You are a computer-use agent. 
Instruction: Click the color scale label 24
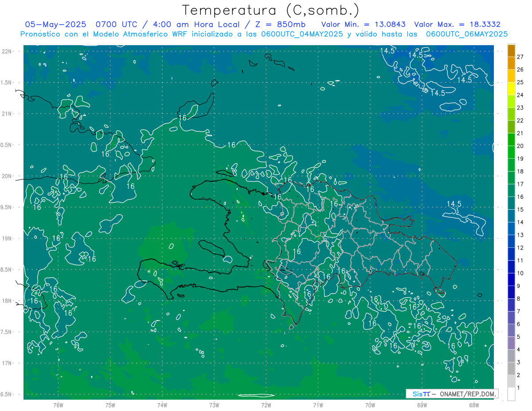pos(520,95)
